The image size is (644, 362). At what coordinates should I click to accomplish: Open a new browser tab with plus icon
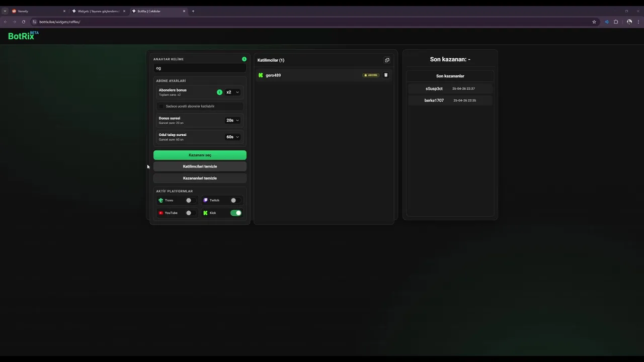click(x=193, y=11)
